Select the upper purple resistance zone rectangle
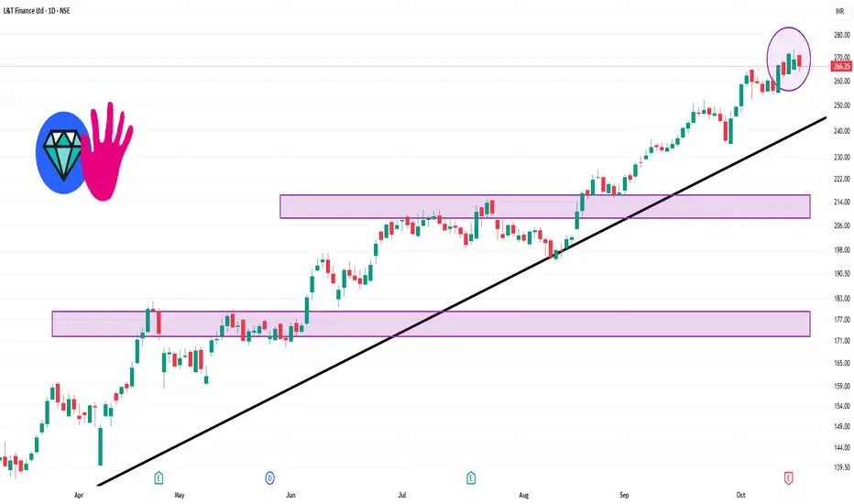 point(545,206)
